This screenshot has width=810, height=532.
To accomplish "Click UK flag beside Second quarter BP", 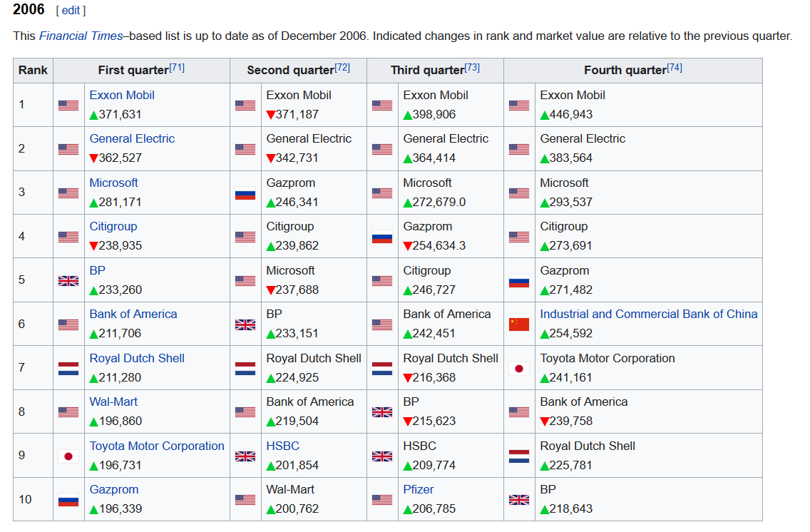I will click(x=245, y=325).
